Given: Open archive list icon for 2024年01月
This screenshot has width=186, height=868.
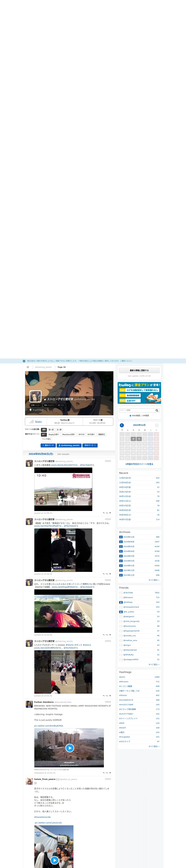Looking at the screenshot, I should (121, 566).
